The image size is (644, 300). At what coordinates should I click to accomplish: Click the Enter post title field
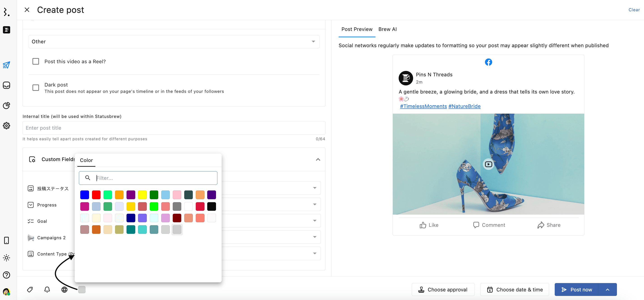[x=174, y=128]
